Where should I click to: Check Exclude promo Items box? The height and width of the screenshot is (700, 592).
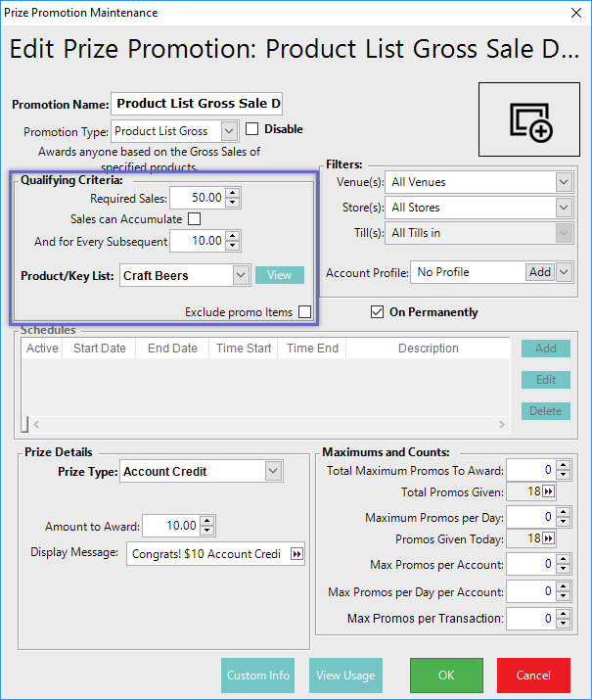[x=305, y=312]
